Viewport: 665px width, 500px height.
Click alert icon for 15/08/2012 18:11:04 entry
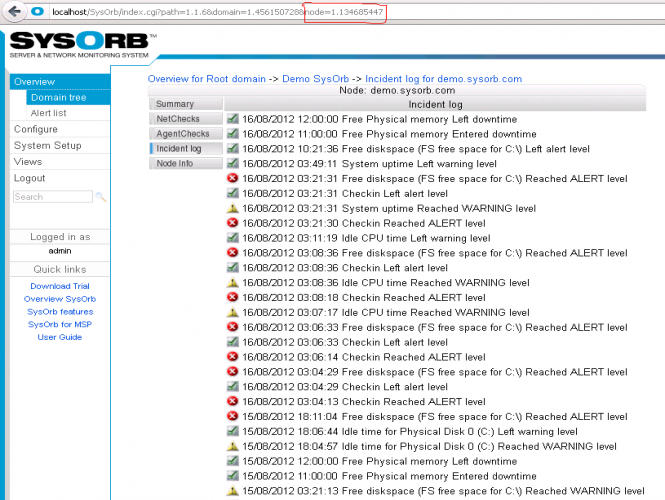(x=232, y=416)
